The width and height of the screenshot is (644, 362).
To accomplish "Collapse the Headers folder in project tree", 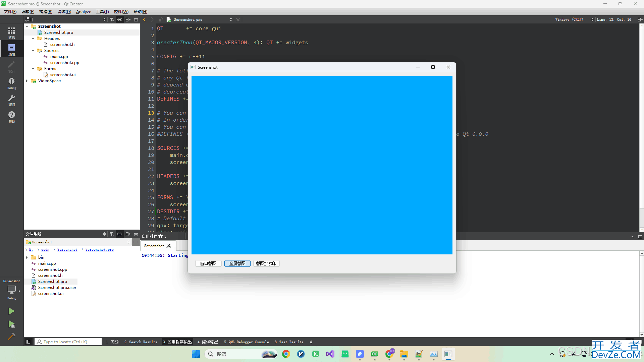I will click(33, 38).
